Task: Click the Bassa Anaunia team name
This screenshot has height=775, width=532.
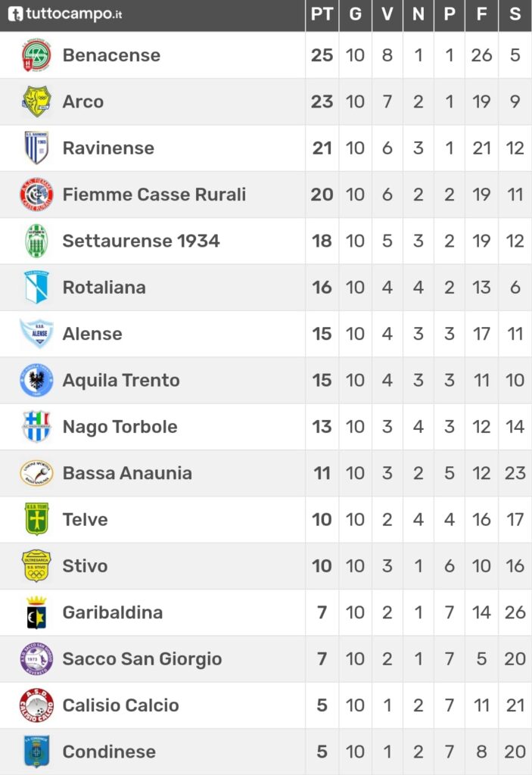Action: coord(127,473)
